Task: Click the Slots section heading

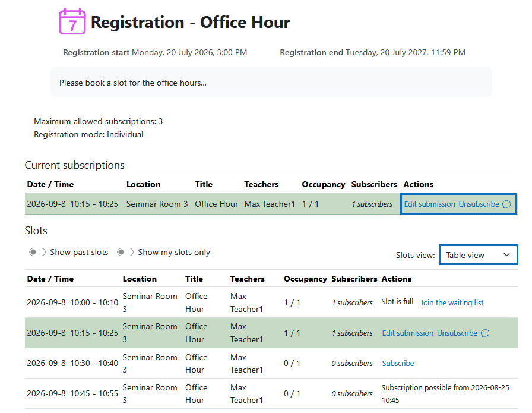Action: click(x=36, y=231)
